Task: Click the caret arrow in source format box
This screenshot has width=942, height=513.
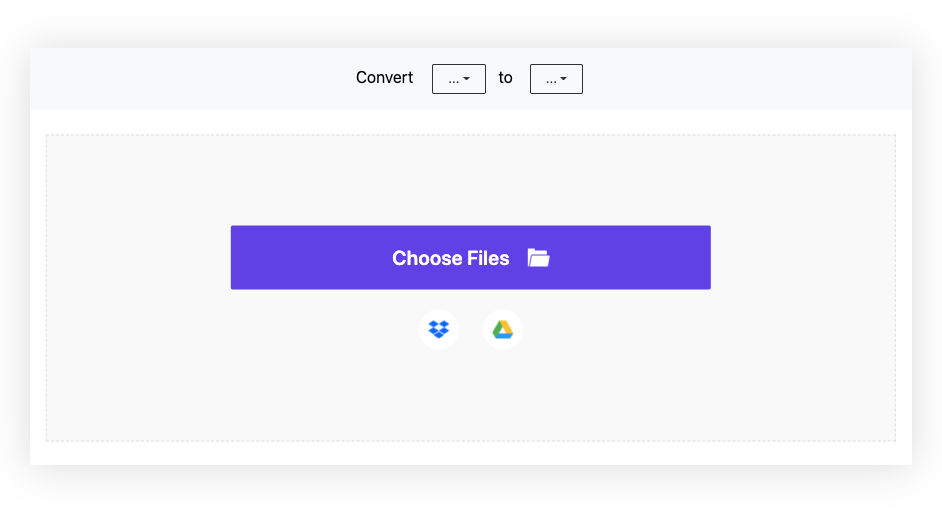Action: coord(466,79)
